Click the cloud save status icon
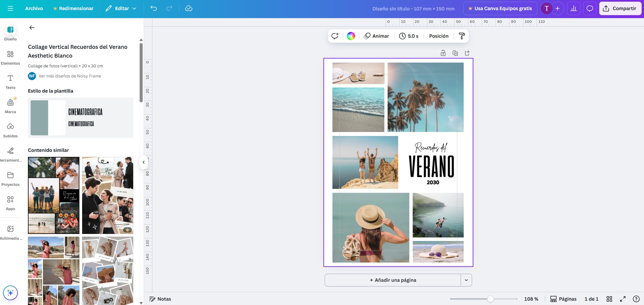This screenshot has width=644, height=305. click(189, 8)
